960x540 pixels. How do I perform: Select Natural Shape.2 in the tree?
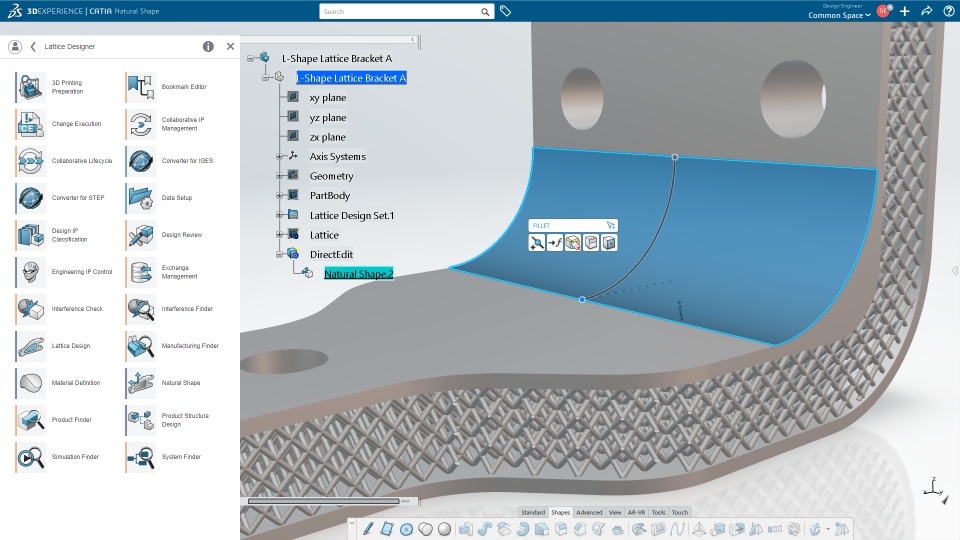358,274
